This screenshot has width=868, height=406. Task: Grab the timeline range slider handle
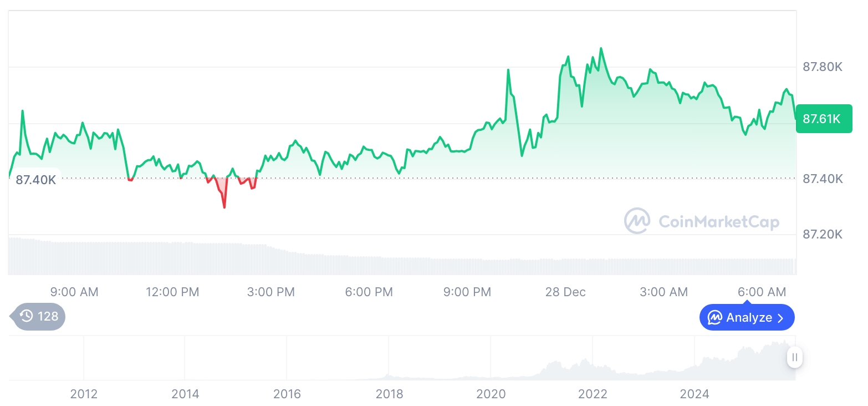tap(795, 357)
